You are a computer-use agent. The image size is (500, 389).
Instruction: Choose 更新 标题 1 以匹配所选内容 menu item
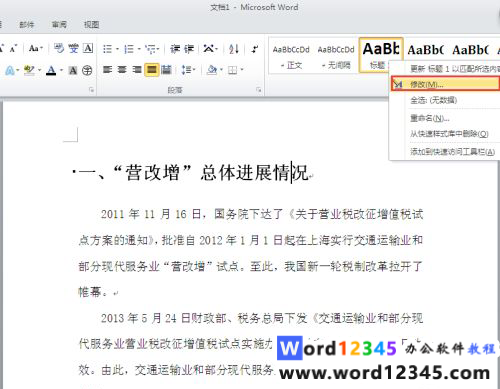click(x=445, y=69)
